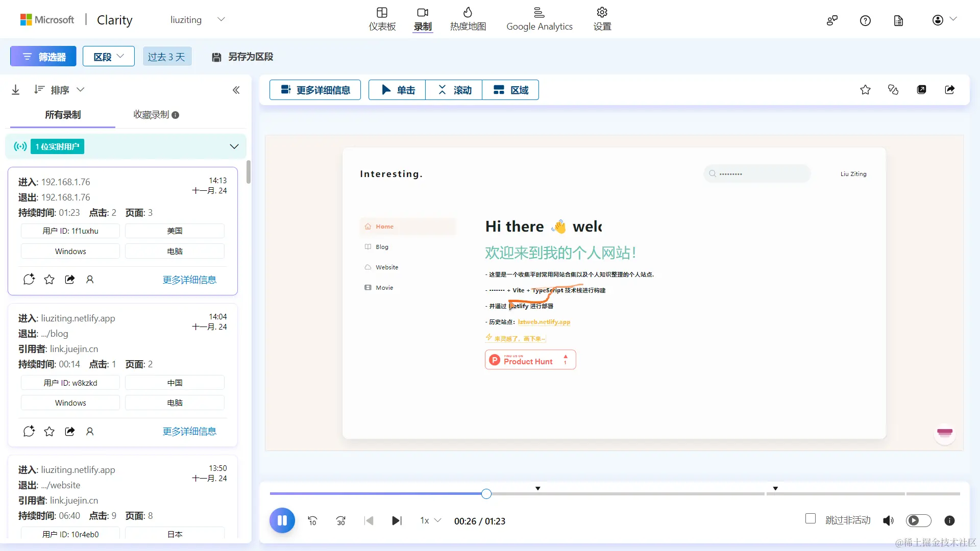980x551 pixels.
Task: Rewind playback by 10 seconds
Action: point(312,520)
